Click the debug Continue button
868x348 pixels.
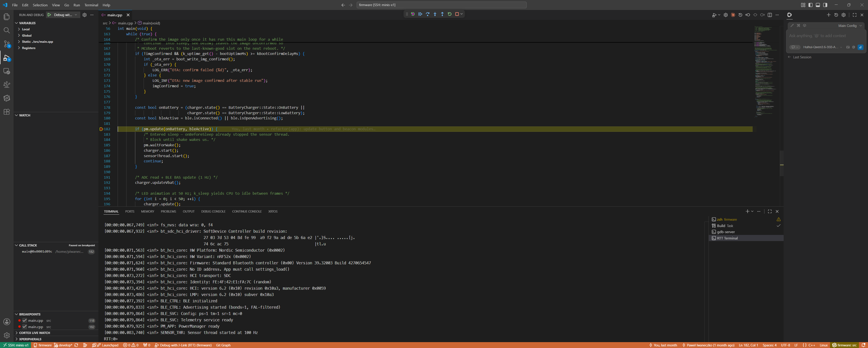click(420, 14)
